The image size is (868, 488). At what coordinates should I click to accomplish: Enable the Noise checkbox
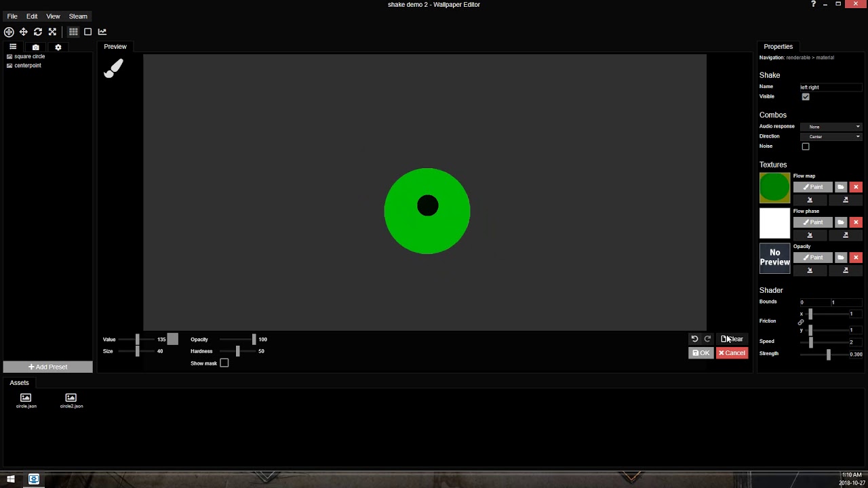click(806, 146)
